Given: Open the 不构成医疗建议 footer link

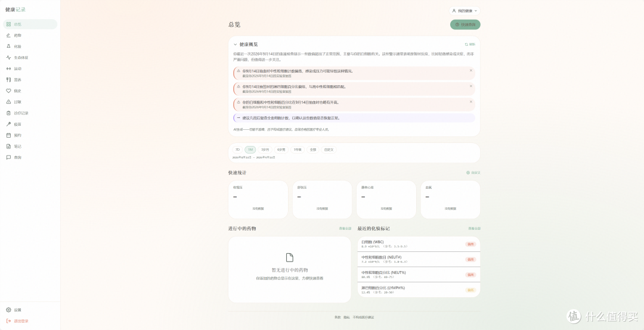Looking at the screenshot, I should [364, 317].
